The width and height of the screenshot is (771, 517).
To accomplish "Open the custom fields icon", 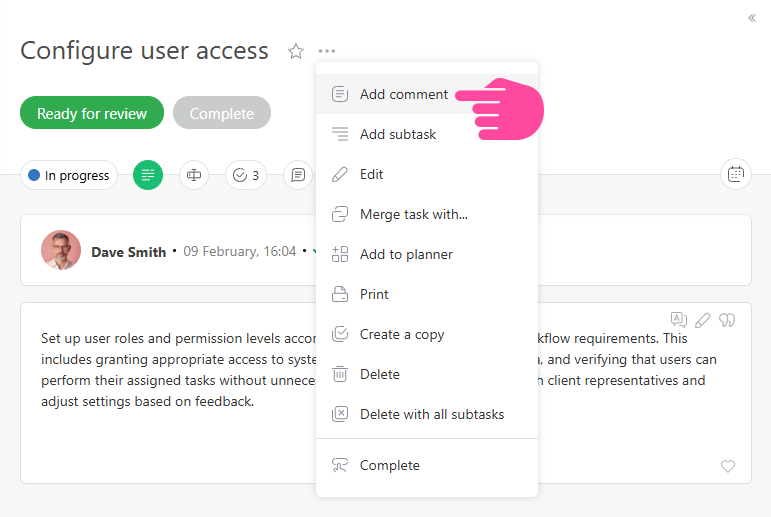I will coord(194,175).
